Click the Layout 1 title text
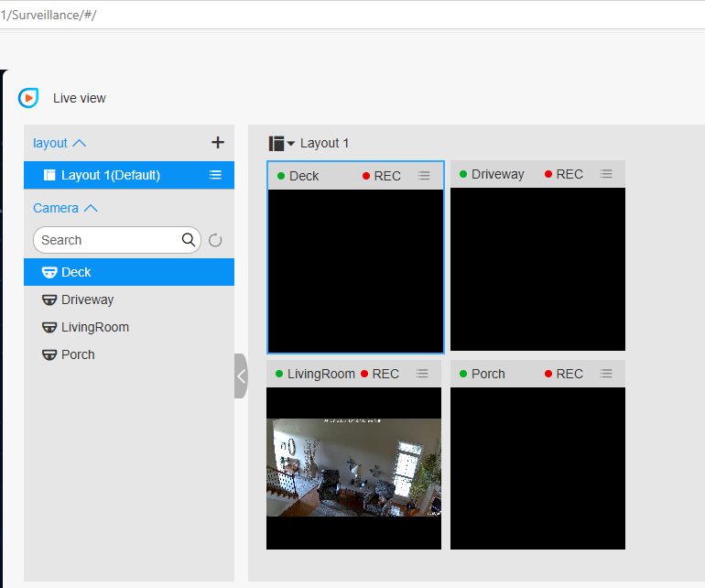 pyautogui.click(x=324, y=143)
